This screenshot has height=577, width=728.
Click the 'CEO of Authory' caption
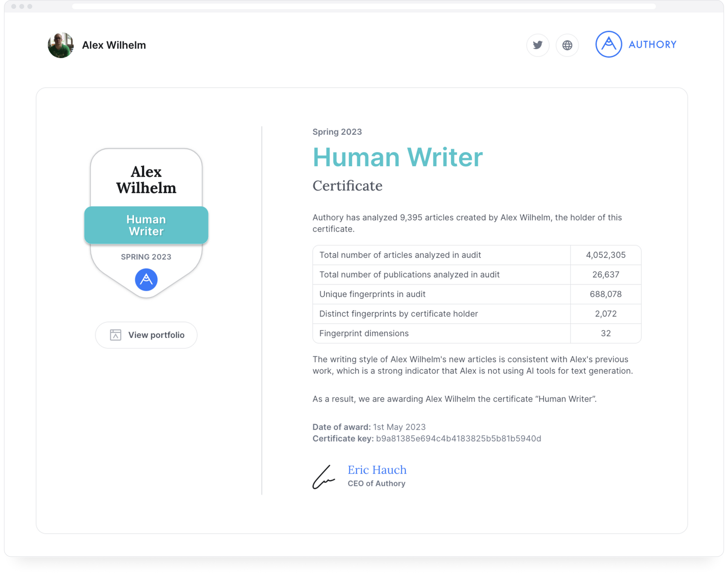coord(376,484)
